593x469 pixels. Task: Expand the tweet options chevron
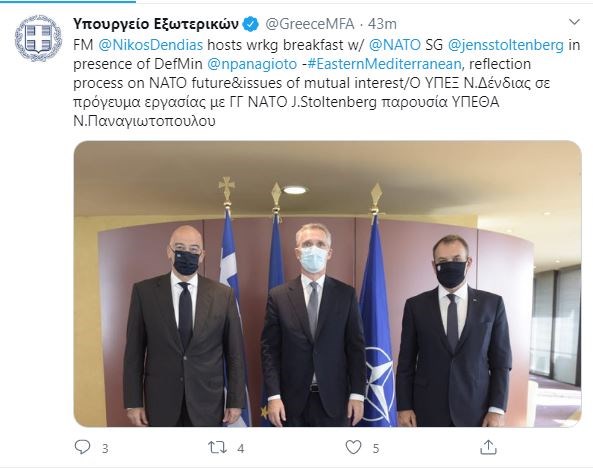pyautogui.click(x=574, y=22)
